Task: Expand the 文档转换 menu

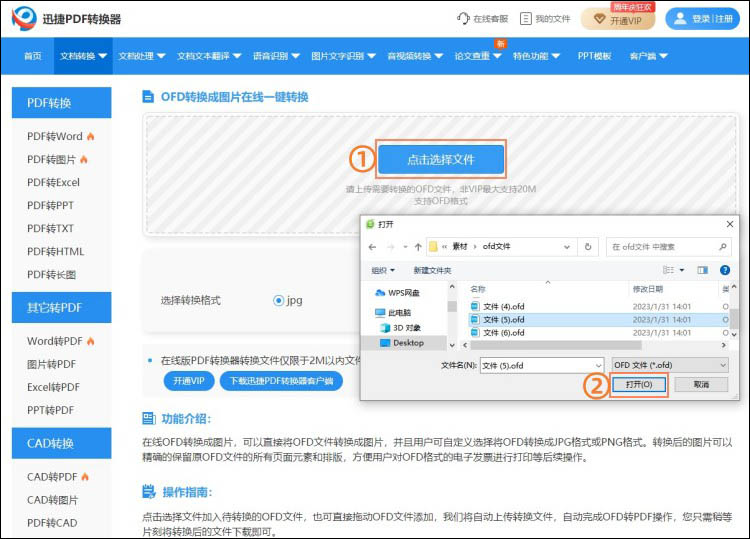Action: (x=83, y=56)
